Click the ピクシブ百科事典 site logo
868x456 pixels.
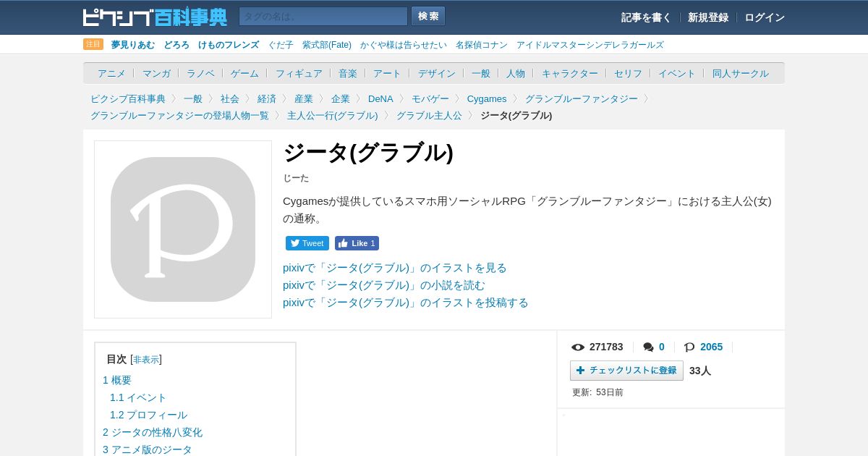tap(155, 17)
